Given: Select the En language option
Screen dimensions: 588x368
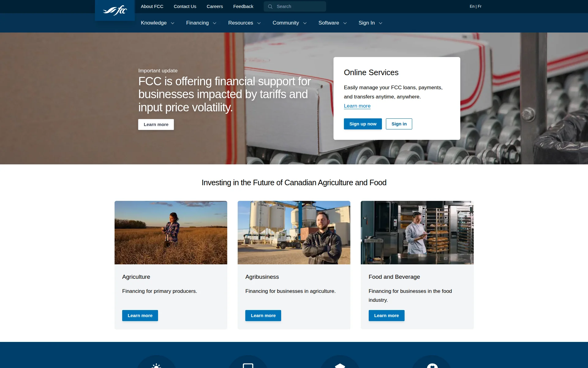Looking at the screenshot, I should [472, 6].
